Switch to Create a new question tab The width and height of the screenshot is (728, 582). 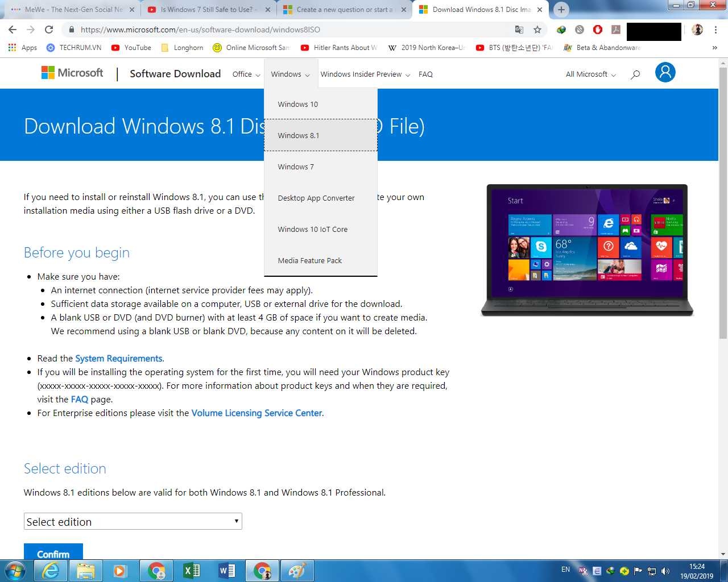(x=344, y=10)
